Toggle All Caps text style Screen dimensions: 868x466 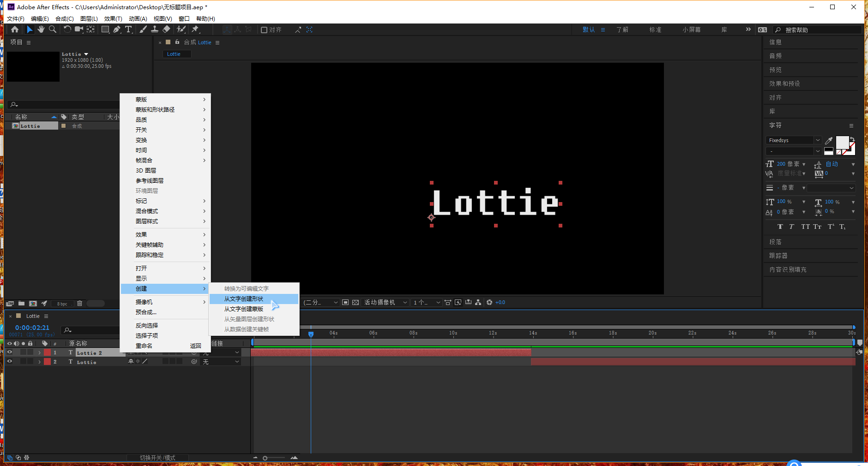[806, 227]
